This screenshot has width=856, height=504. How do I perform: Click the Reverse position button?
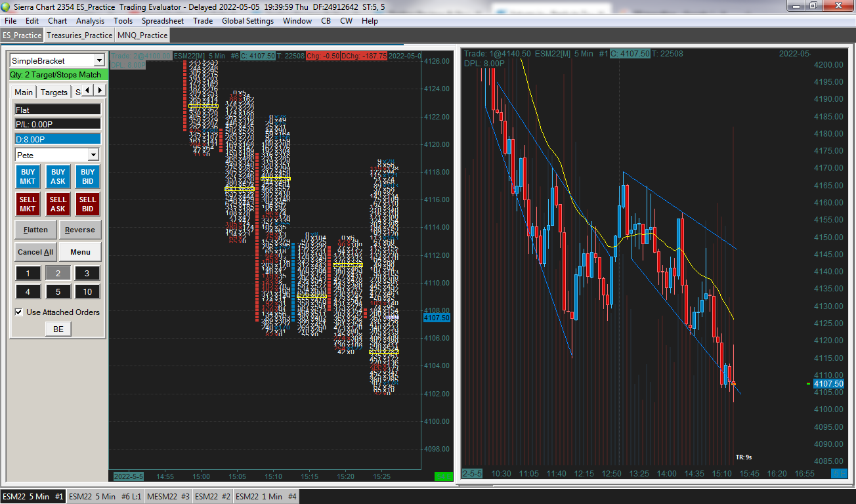80,230
